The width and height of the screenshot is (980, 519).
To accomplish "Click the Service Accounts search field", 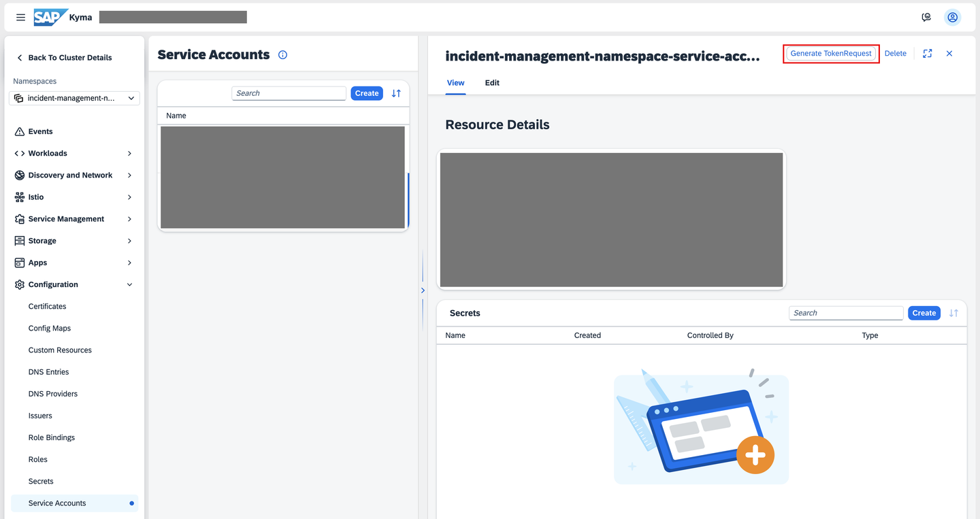I will click(289, 93).
